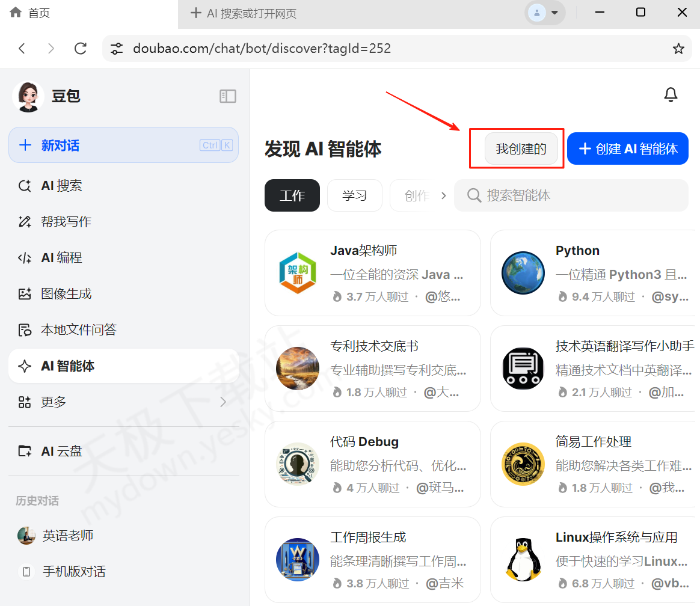700x606 pixels.
Task: Open the 英语老师 history conversation
Action: coord(123,536)
